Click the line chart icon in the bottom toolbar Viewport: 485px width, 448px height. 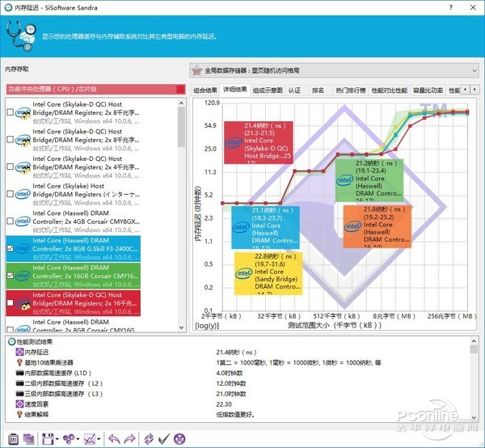90,439
